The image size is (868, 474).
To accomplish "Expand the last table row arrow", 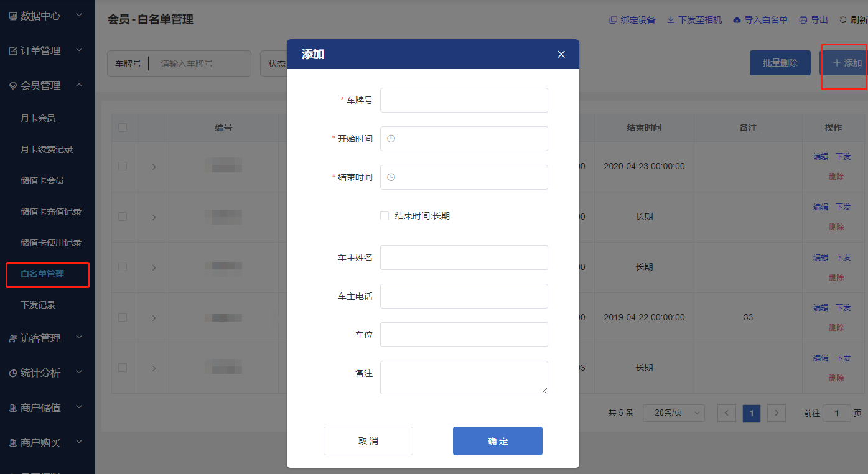I will click(154, 368).
